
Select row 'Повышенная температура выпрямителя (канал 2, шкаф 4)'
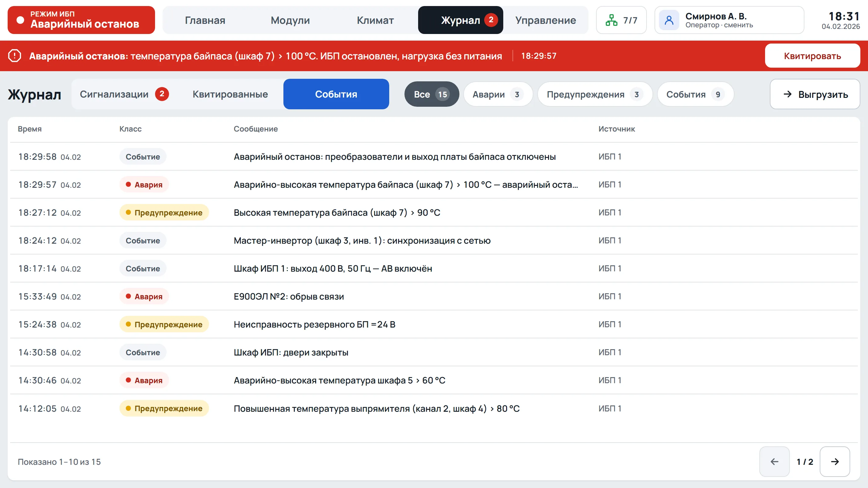tap(434, 408)
